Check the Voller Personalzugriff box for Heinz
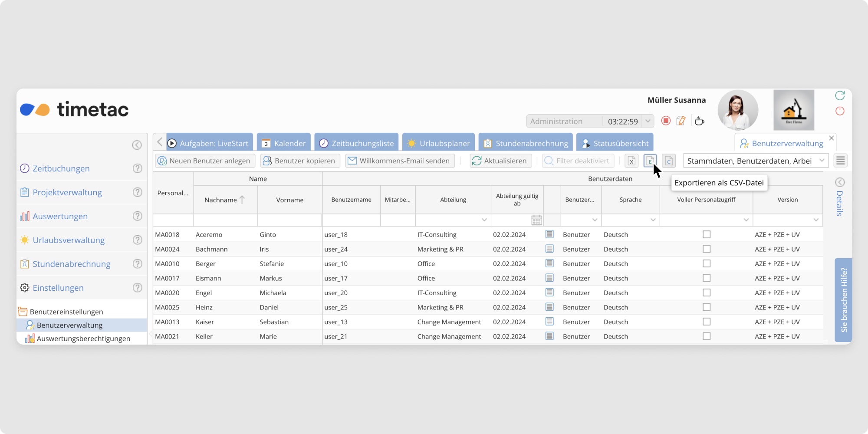868x434 pixels. [707, 307]
